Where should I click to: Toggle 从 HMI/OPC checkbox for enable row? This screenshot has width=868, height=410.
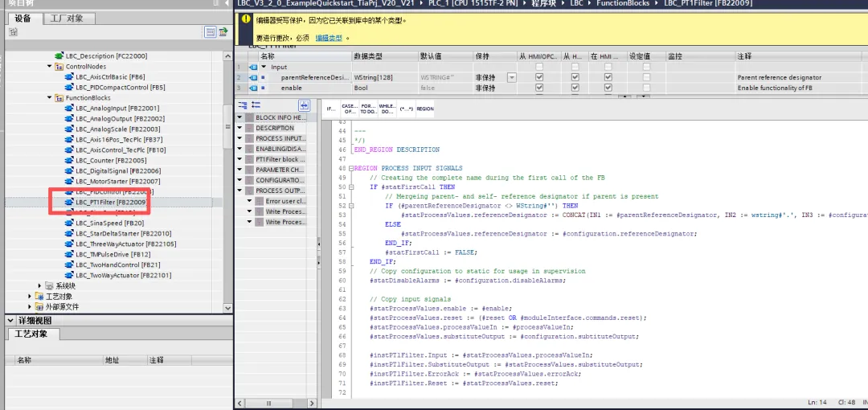point(539,88)
